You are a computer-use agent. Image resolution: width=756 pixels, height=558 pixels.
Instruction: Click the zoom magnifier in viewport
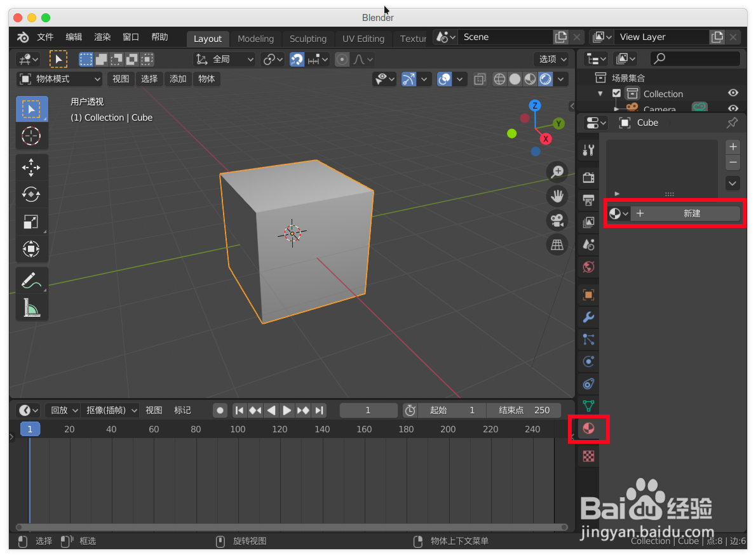click(557, 171)
